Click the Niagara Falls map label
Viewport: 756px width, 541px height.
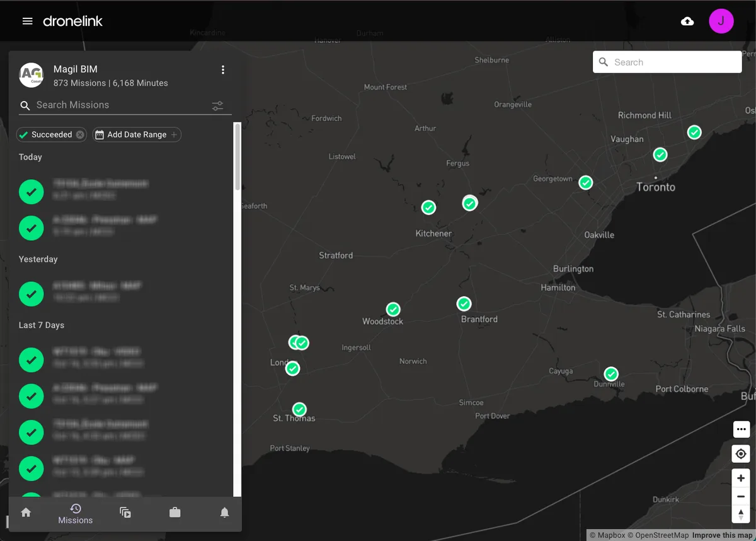[x=720, y=329]
